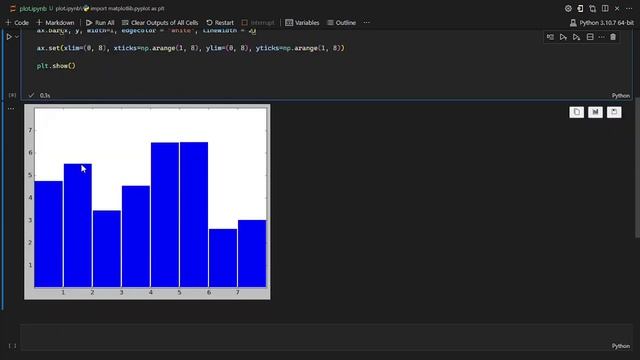Restart the notebook kernel

pyautogui.click(x=220, y=22)
